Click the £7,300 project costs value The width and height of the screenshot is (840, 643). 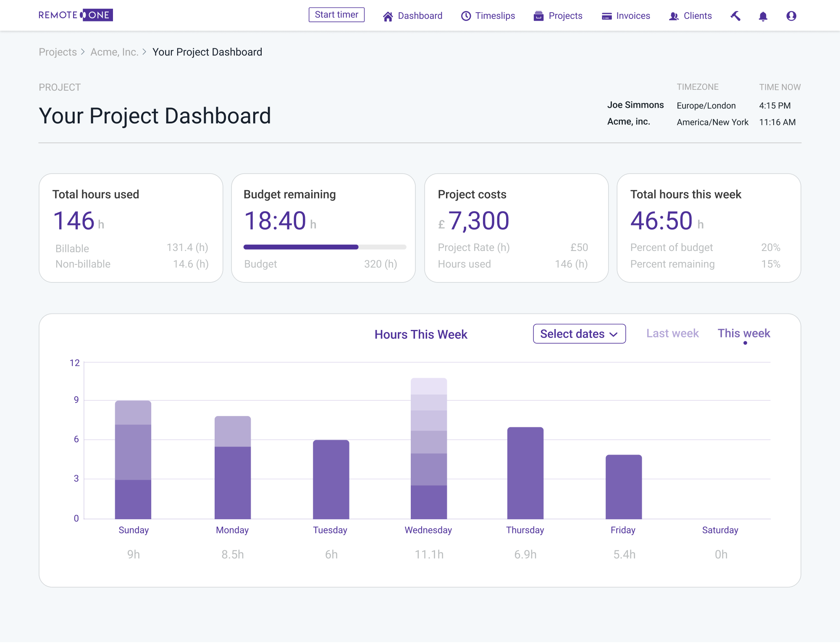click(474, 221)
